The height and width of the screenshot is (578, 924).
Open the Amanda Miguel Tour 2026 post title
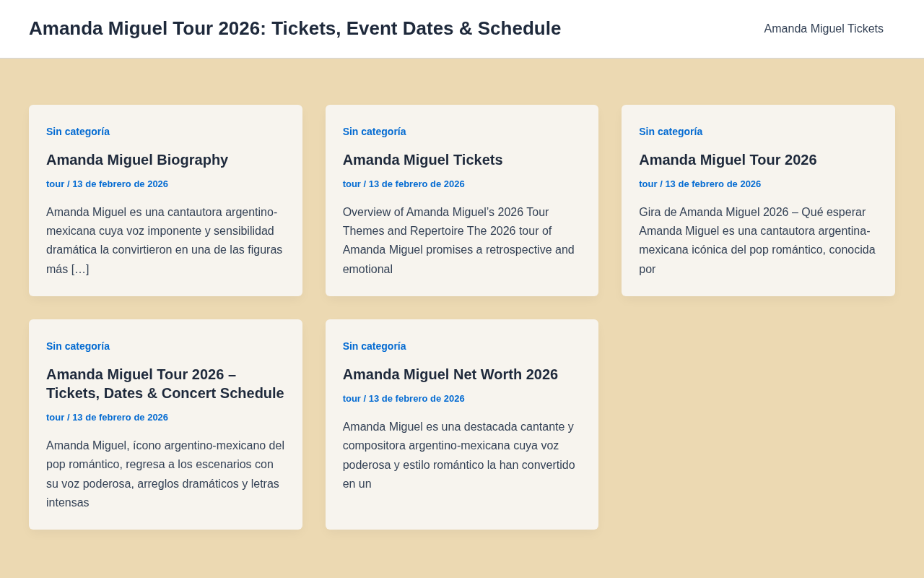click(x=728, y=160)
